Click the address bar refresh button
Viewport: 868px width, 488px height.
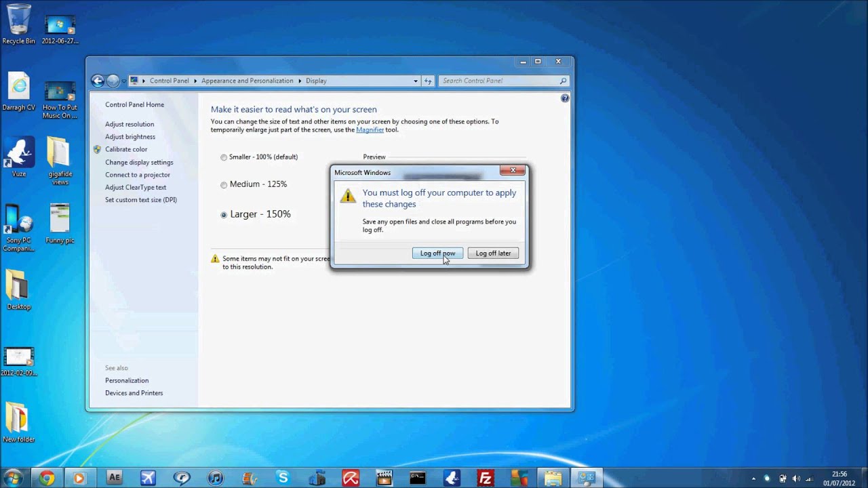pos(428,81)
